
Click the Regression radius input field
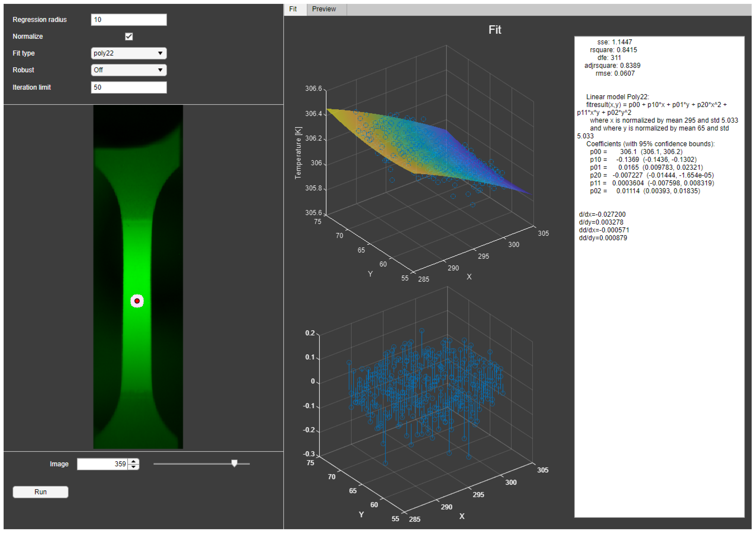[x=128, y=20]
